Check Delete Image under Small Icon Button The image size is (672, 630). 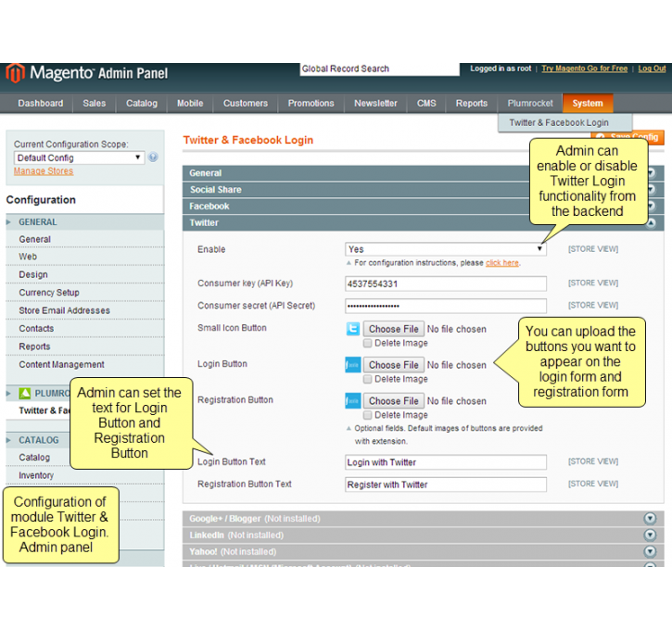click(367, 343)
